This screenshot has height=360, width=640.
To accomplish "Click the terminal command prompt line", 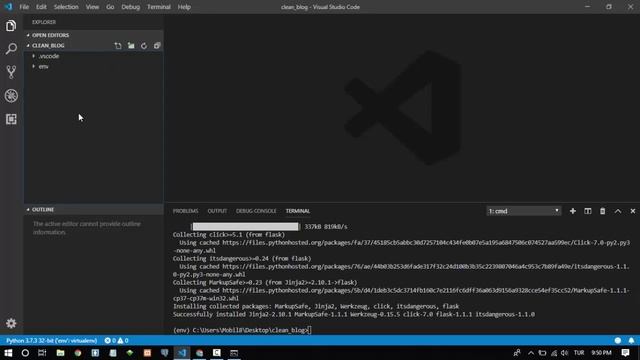I will click(x=242, y=330).
